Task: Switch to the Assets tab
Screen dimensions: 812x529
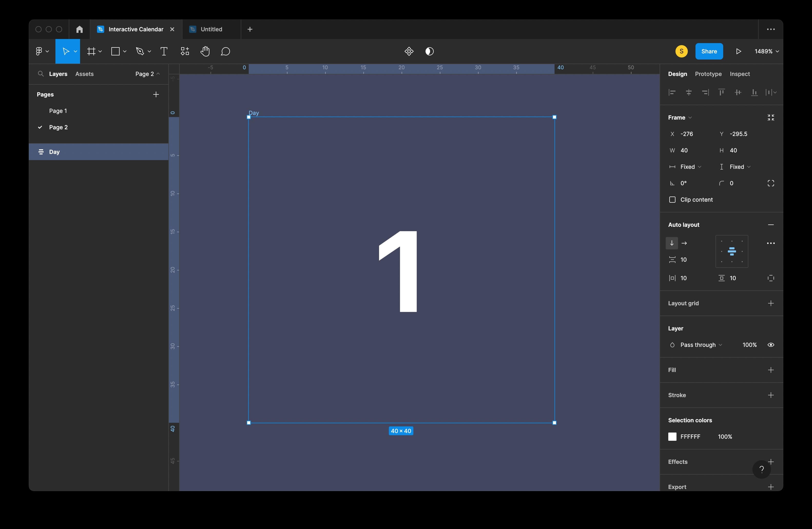Action: tap(84, 74)
